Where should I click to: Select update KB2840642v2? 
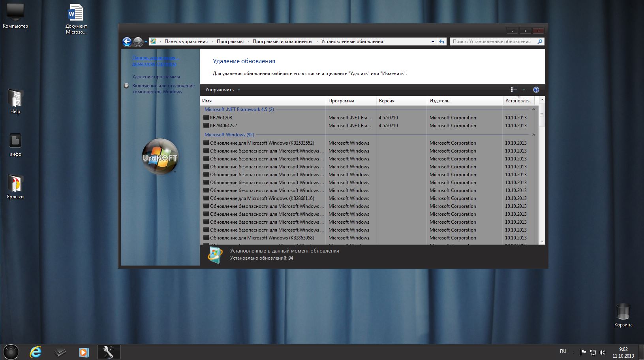[223, 126]
